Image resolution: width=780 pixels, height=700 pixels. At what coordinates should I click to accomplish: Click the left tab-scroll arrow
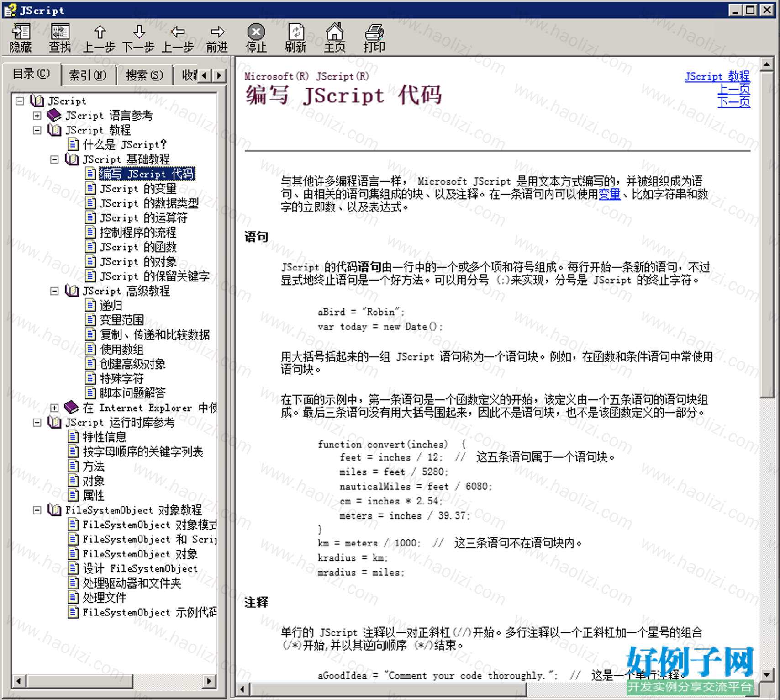[x=205, y=75]
